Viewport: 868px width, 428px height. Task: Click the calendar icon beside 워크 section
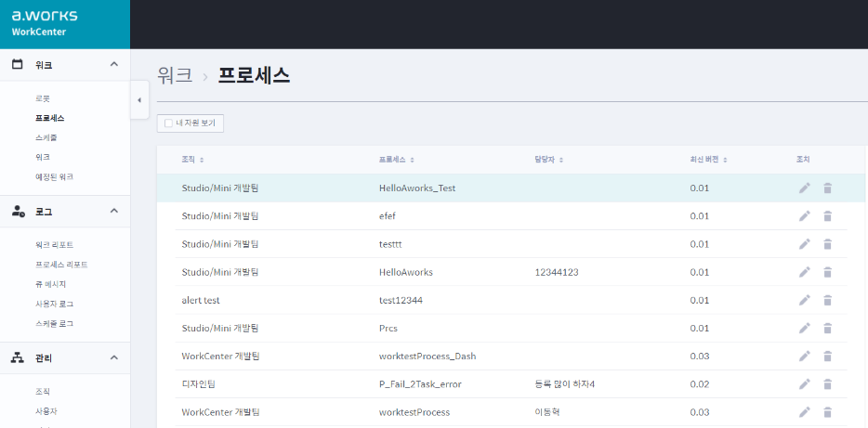[x=18, y=64]
